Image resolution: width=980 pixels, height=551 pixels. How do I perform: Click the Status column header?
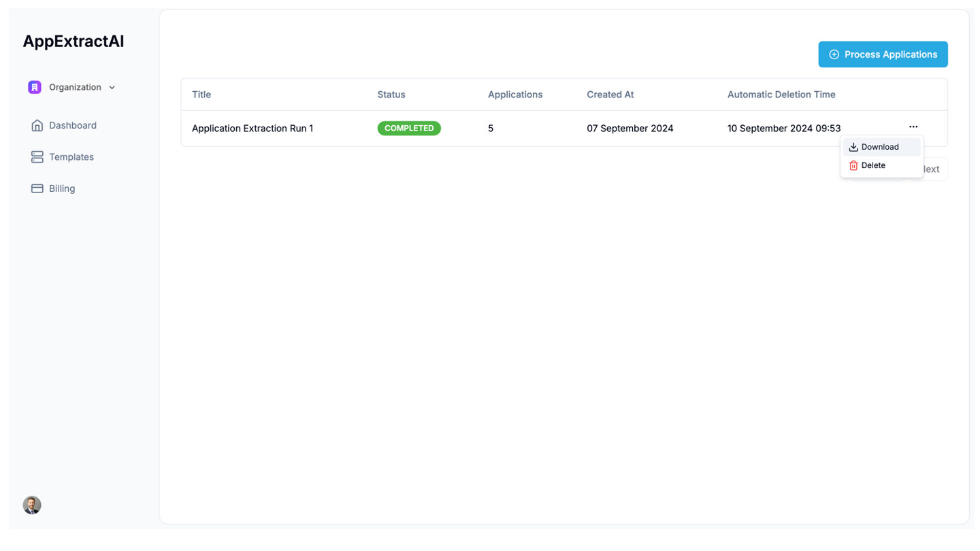(x=391, y=95)
